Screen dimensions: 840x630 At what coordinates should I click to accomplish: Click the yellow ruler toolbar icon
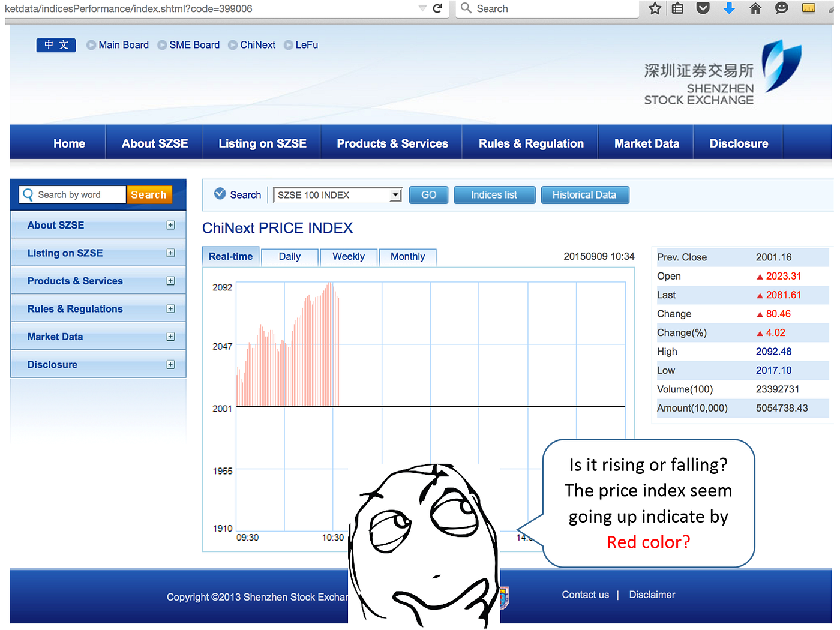(x=808, y=8)
